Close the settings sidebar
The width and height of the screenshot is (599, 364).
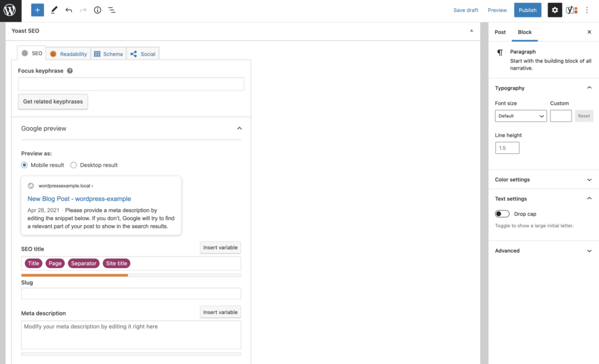589,32
